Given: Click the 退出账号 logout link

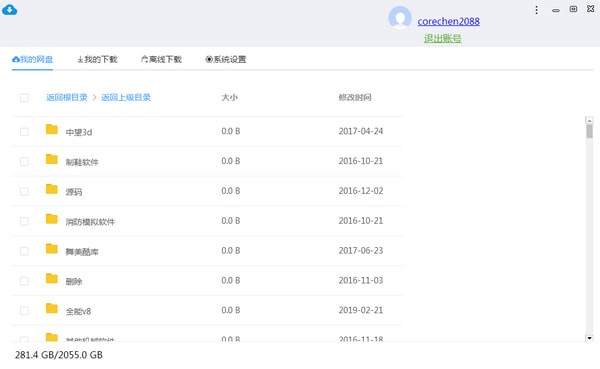Looking at the screenshot, I should tap(442, 38).
